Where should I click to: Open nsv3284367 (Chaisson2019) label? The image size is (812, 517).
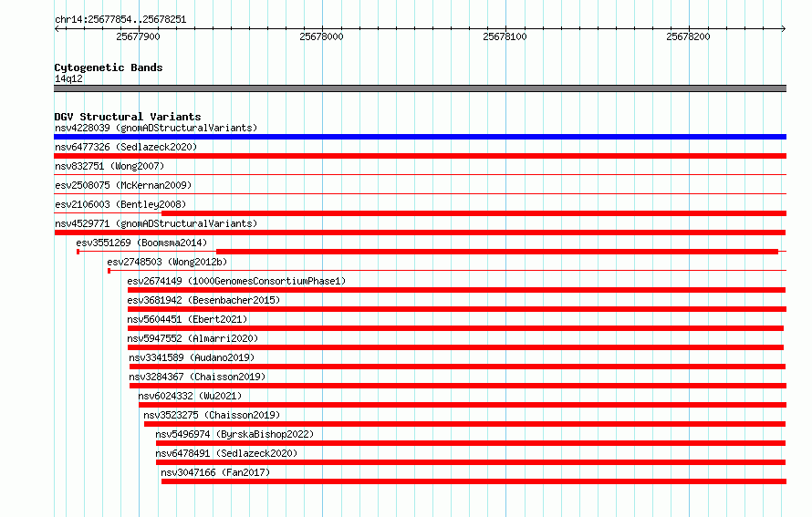click(197, 377)
